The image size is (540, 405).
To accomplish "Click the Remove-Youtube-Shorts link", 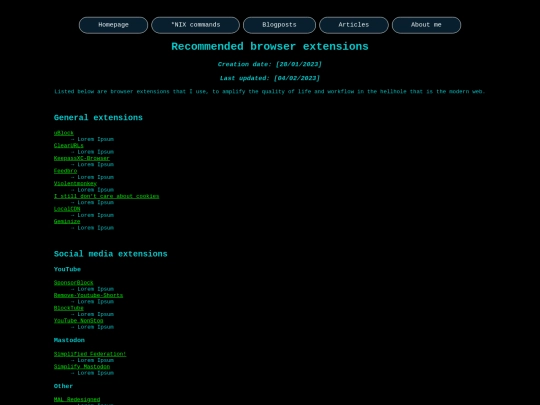I will pyautogui.click(x=88, y=295).
